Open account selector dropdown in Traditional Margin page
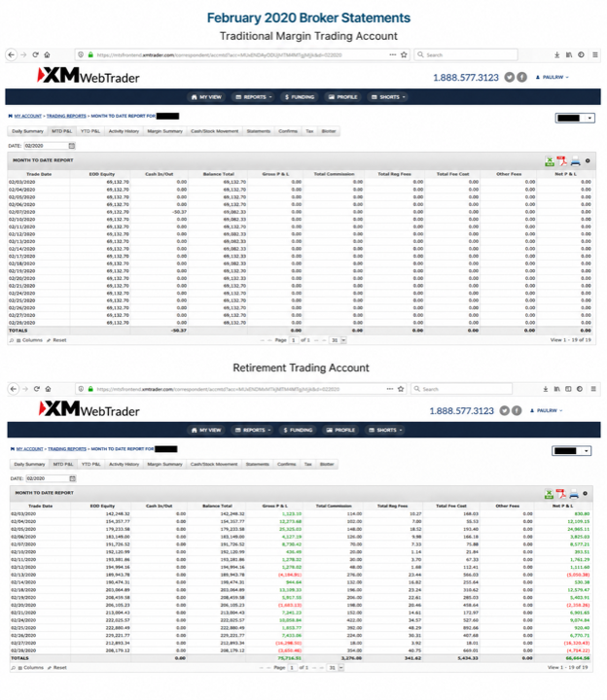Viewport: 607px width, 700px height. click(x=575, y=118)
